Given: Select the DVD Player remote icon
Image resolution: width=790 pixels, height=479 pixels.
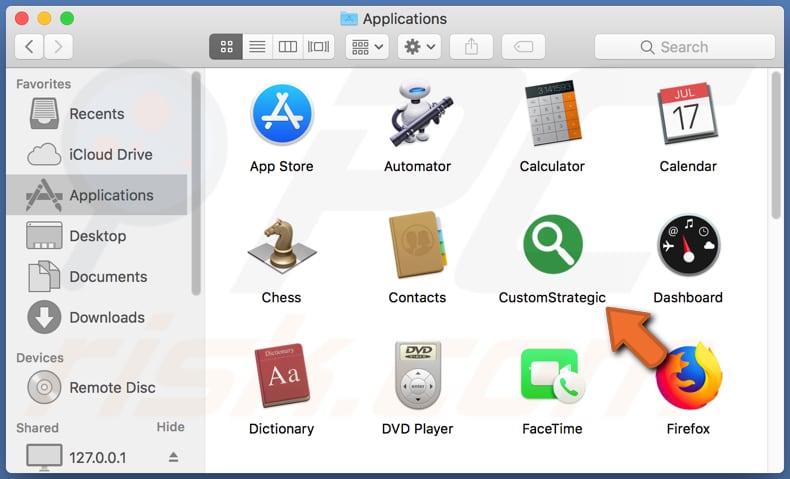Looking at the screenshot, I should pyautogui.click(x=418, y=375).
